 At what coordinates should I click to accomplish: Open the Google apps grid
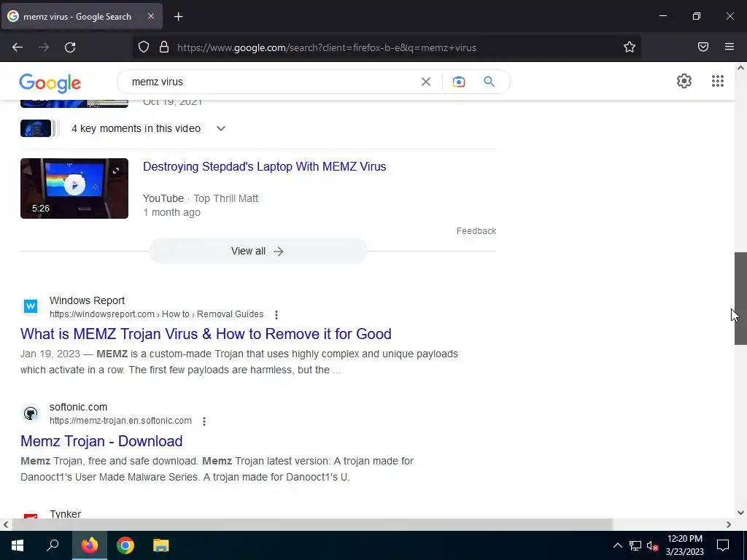718,81
